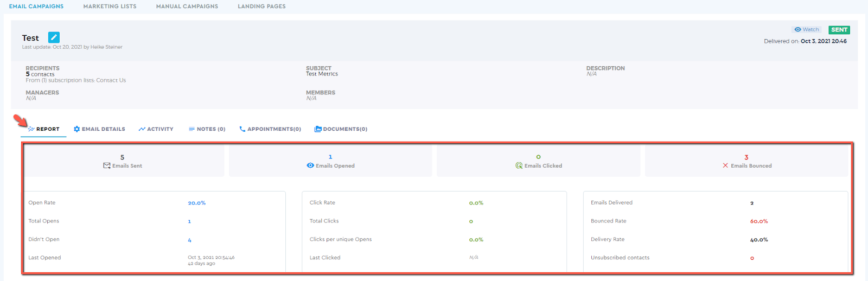Click the SENT status badge
This screenshot has height=281, width=868.
pos(839,30)
